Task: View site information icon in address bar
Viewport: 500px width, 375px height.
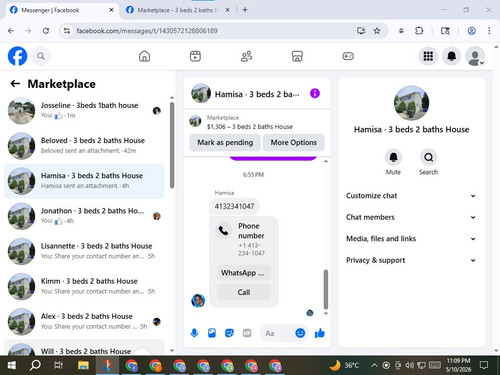Action: point(67,31)
